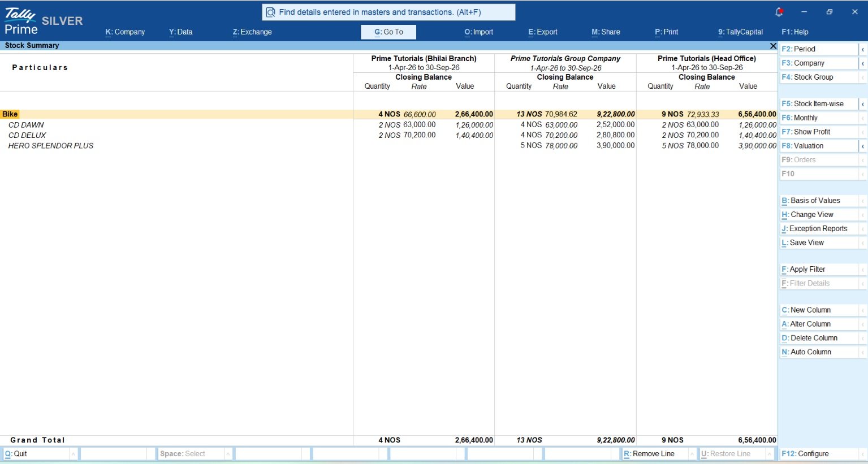Click Space: Select button

191,454
